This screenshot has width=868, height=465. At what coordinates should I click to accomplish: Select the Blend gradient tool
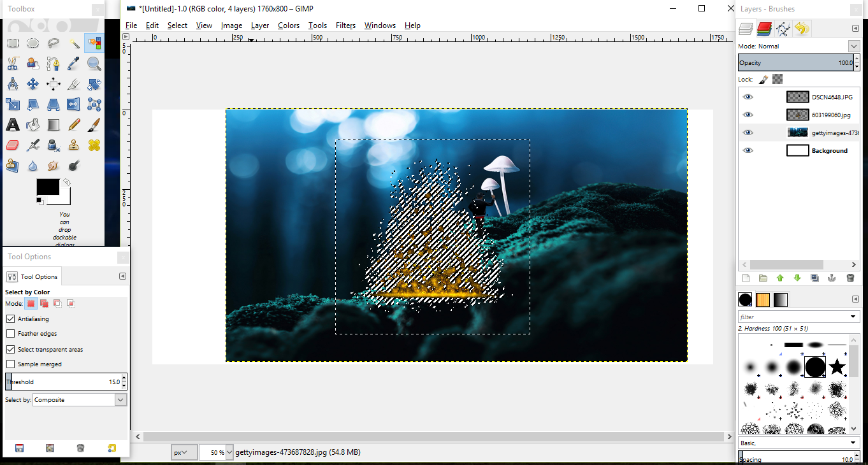(54, 125)
